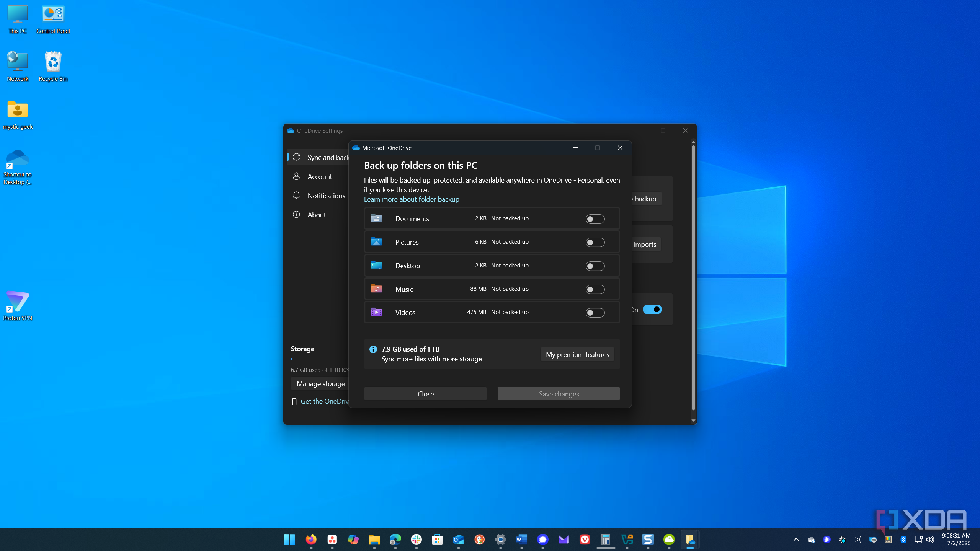Image resolution: width=980 pixels, height=551 pixels.
Task: Click the Get the OneDrive app link
Action: coord(325,401)
